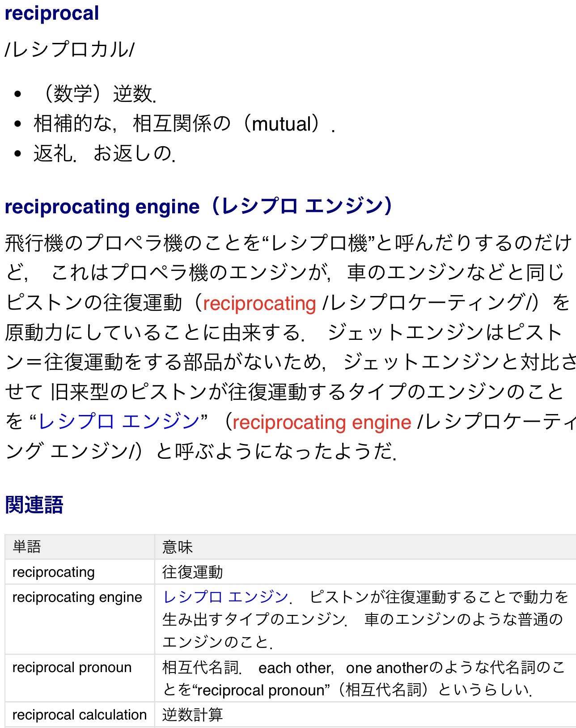Select the "reciprocating engine" word cell in the table
Screen dimensions: 576x728
(x=77, y=597)
